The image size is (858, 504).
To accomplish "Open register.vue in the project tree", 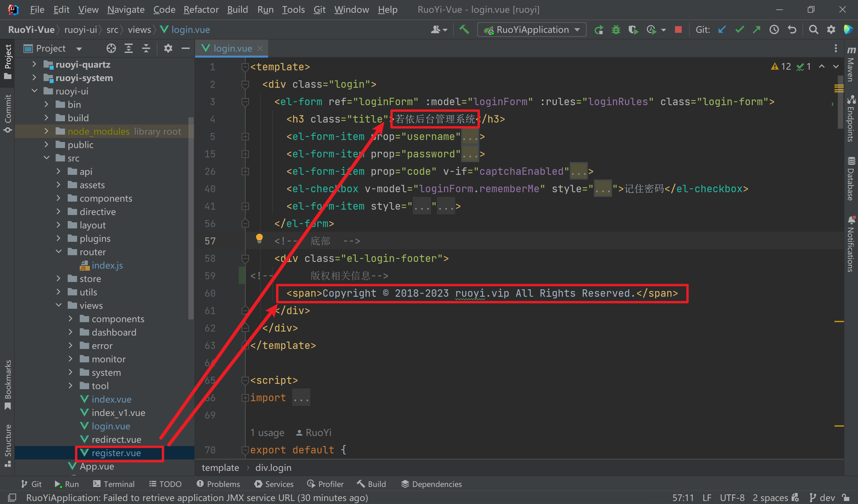I will point(116,453).
